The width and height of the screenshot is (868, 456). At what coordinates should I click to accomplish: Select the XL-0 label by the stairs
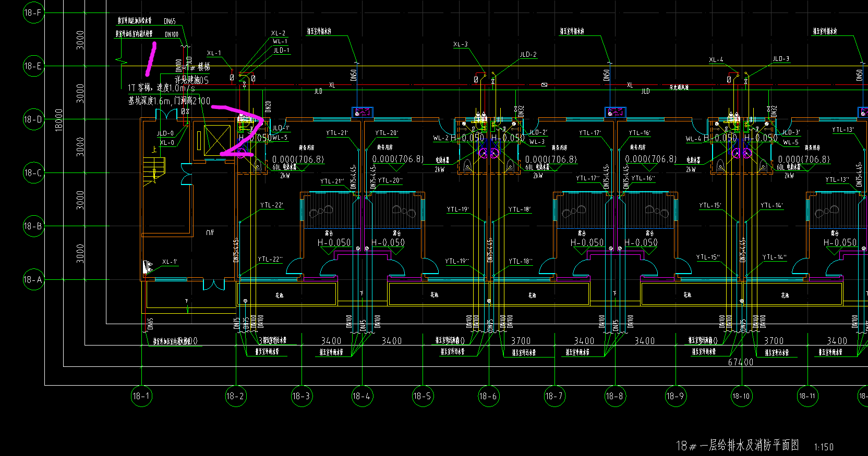(167, 142)
